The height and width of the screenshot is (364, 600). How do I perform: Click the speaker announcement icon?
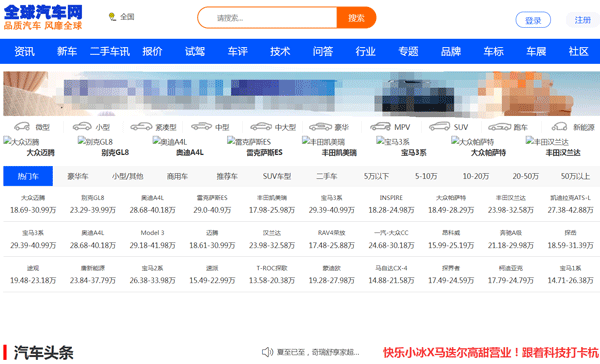(x=267, y=352)
